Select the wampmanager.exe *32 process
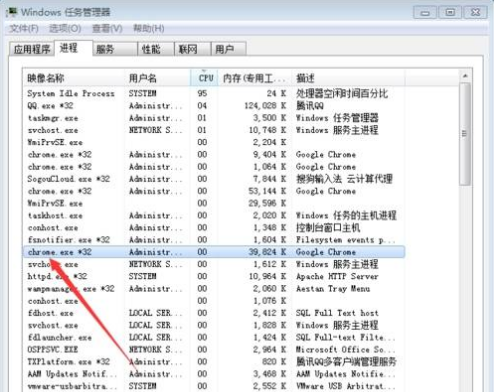Viewport: 494px width, 392px height. pyautogui.click(x=214, y=289)
